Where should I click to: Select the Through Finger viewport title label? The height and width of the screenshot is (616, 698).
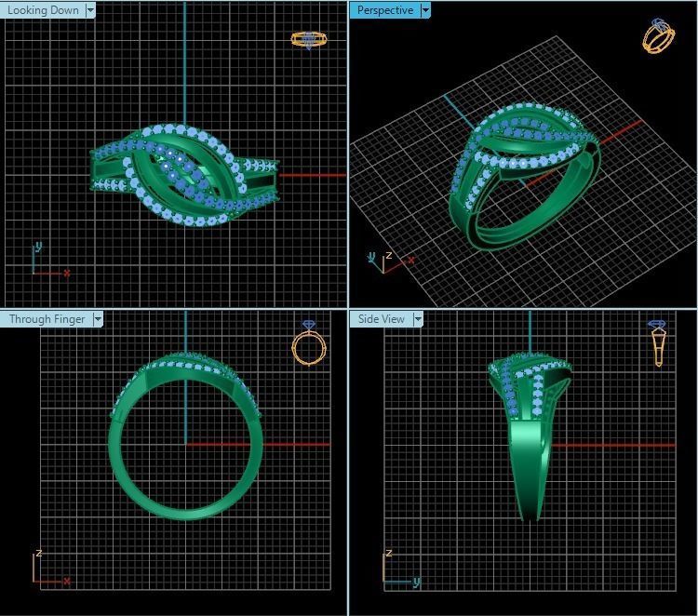47,319
